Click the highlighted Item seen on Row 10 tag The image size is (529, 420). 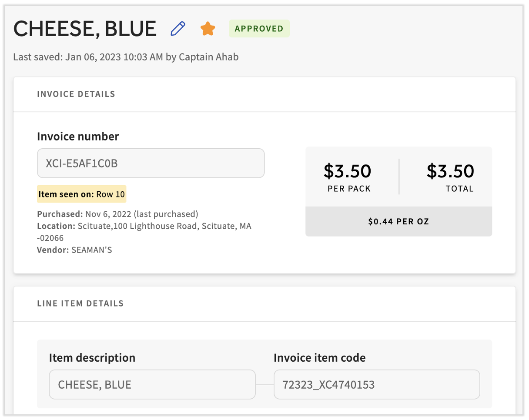[82, 194]
